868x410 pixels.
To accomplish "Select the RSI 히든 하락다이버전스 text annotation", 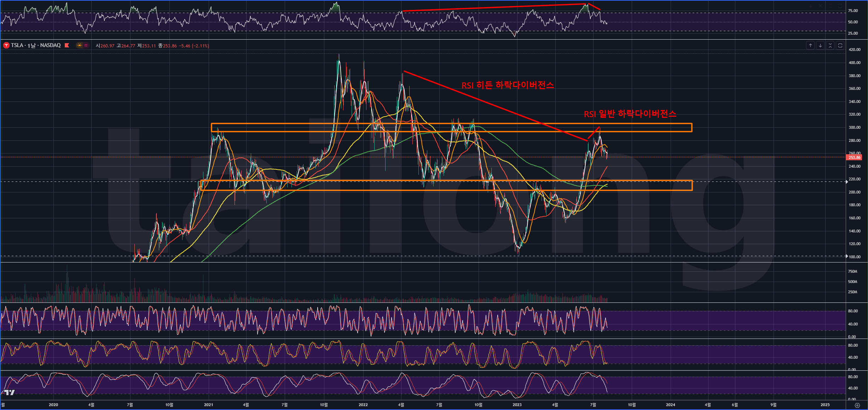I will tap(507, 85).
